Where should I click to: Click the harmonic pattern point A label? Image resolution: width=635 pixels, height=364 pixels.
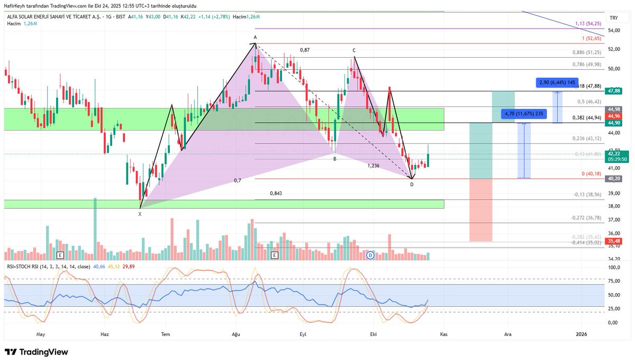pos(255,37)
